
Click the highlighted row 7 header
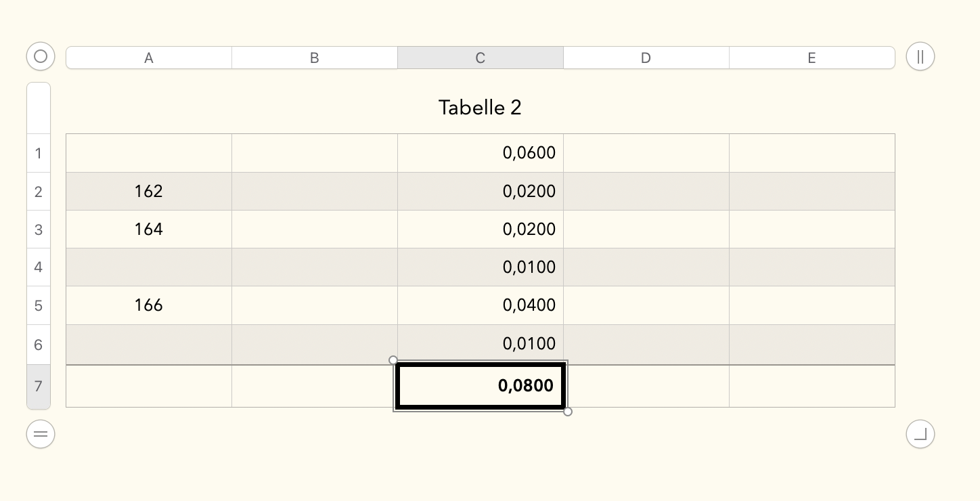click(39, 387)
